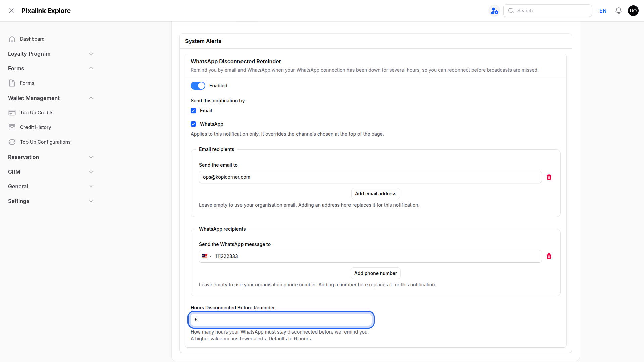Uncheck the WhatsApp notification checkbox
This screenshot has width=644, height=362.
tap(193, 124)
